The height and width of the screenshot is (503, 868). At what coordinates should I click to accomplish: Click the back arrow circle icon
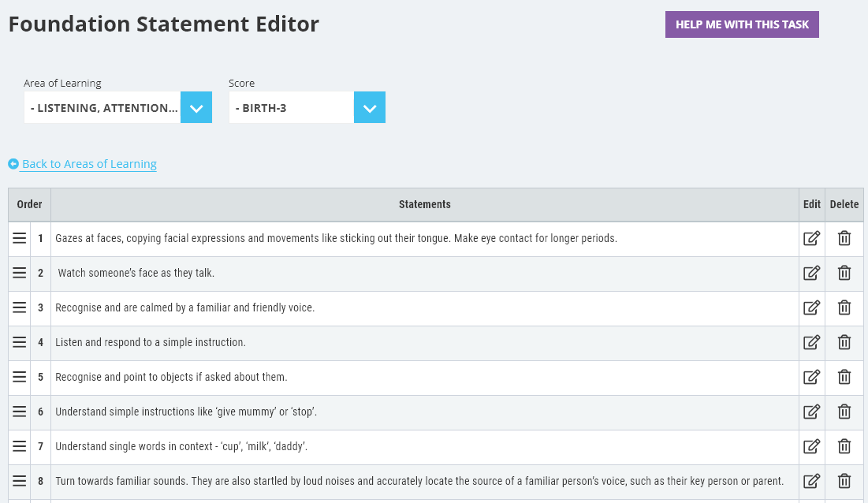(13, 164)
